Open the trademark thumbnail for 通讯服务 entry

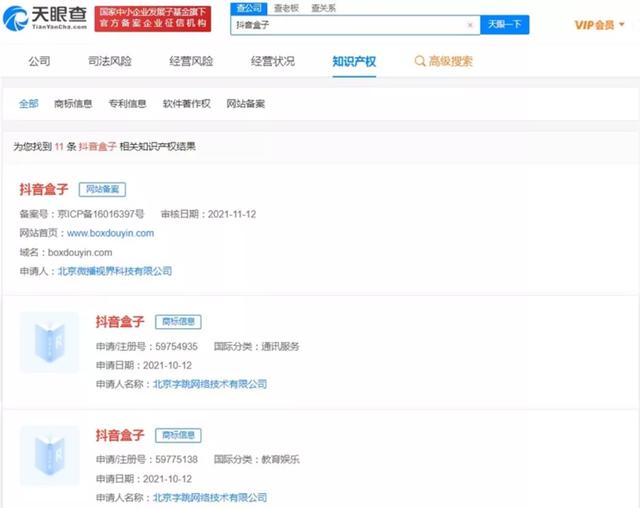point(49,342)
